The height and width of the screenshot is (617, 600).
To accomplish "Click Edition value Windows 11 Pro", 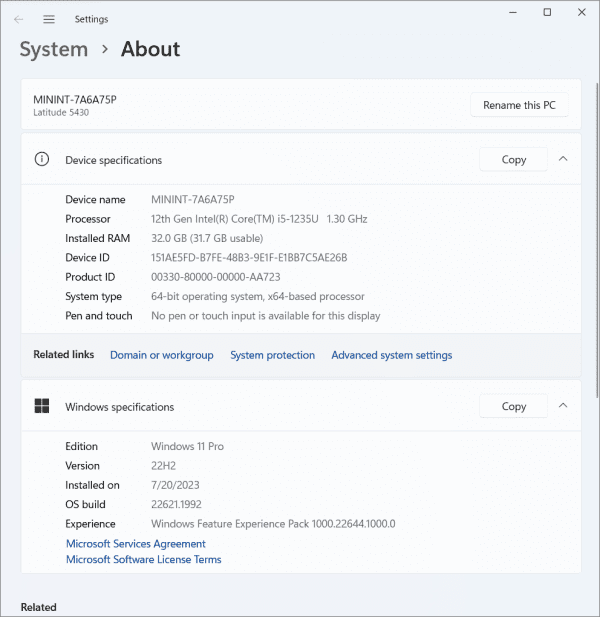I will tap(187, 446).
